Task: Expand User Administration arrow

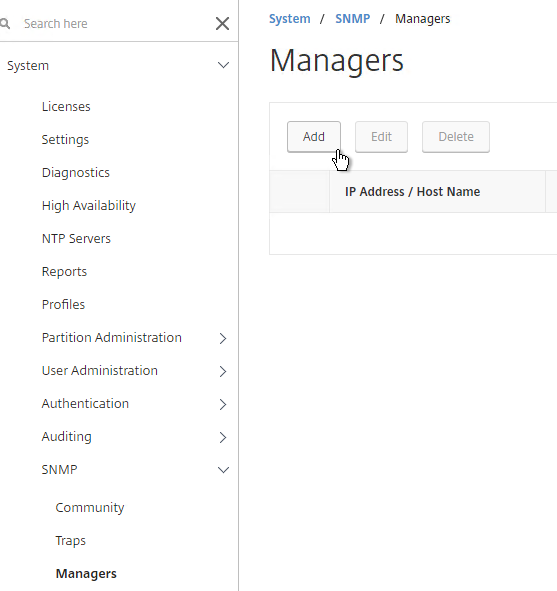Action: [223, 371]
